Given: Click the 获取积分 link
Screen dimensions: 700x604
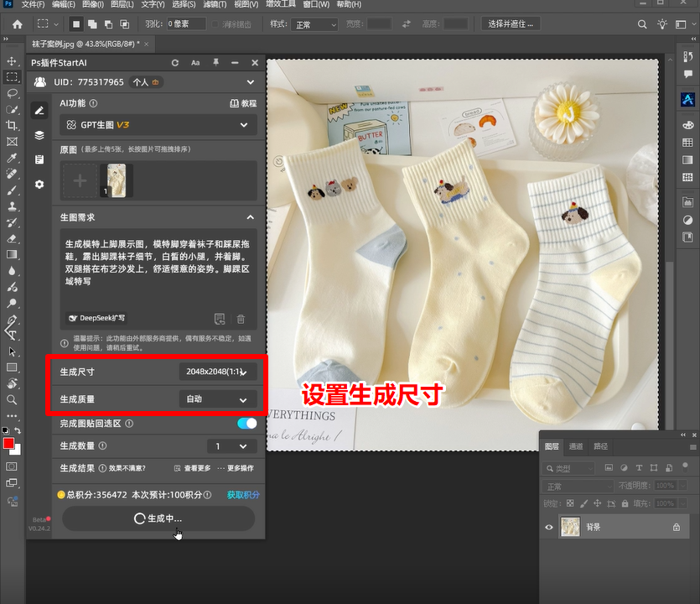Looking at the screenshot, I should [x=243, y=495].
